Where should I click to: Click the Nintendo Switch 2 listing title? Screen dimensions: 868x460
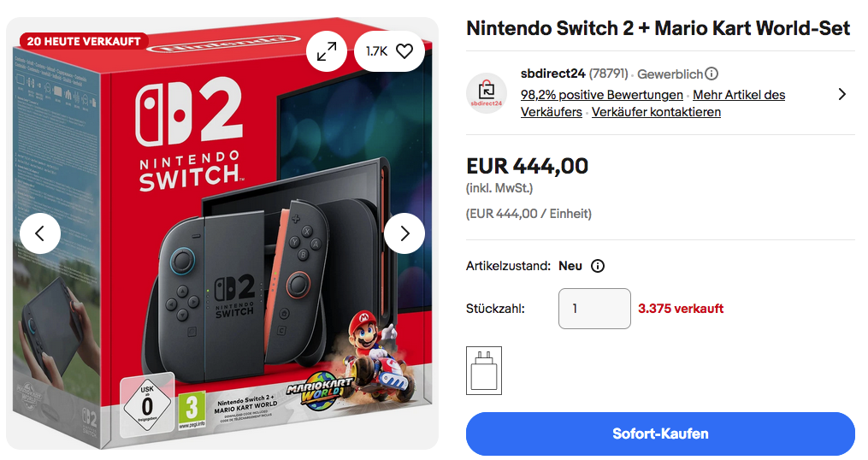click(x=658, y=28)
